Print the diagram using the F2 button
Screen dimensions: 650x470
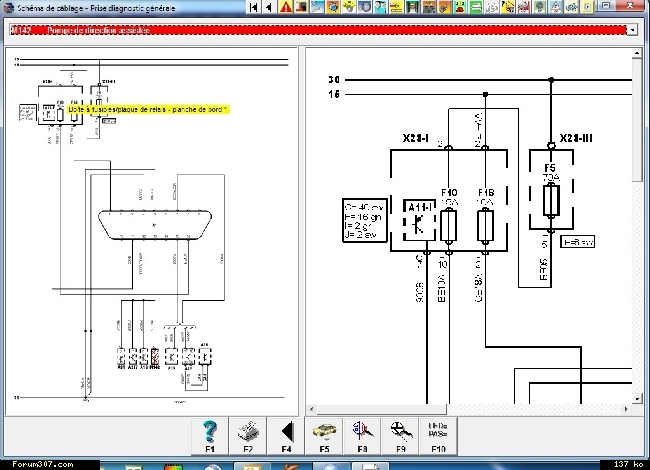click(x=248, y=436)
